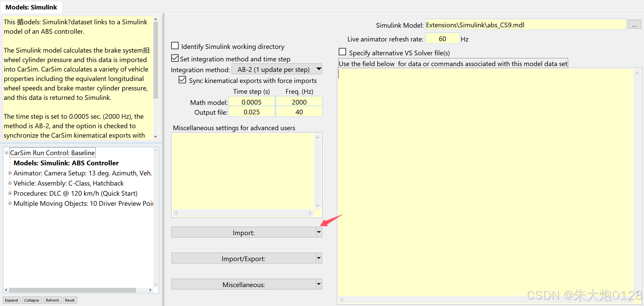Browse for Simulink Model file button
Viewport: 644px width, 306px height.
(x=634, y=25)
